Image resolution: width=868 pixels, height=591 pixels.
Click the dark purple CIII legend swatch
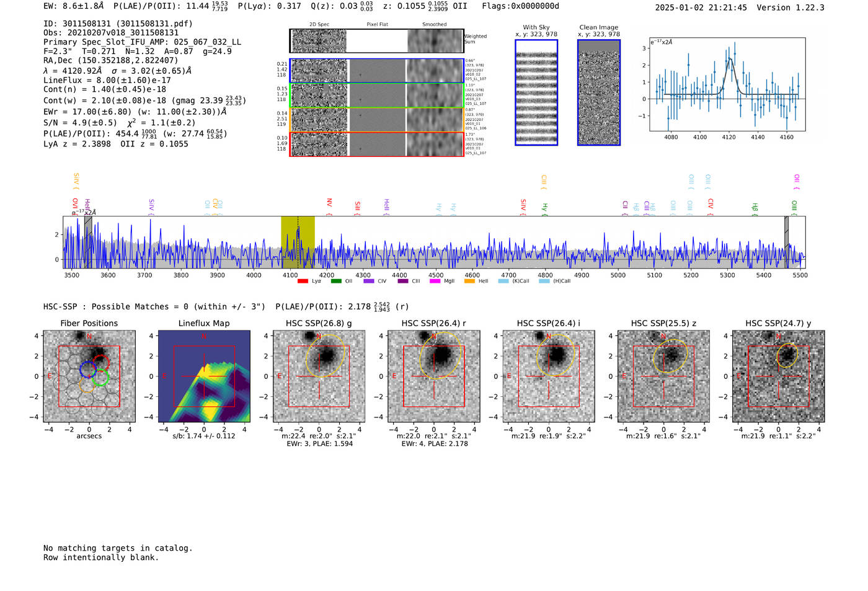403,282
